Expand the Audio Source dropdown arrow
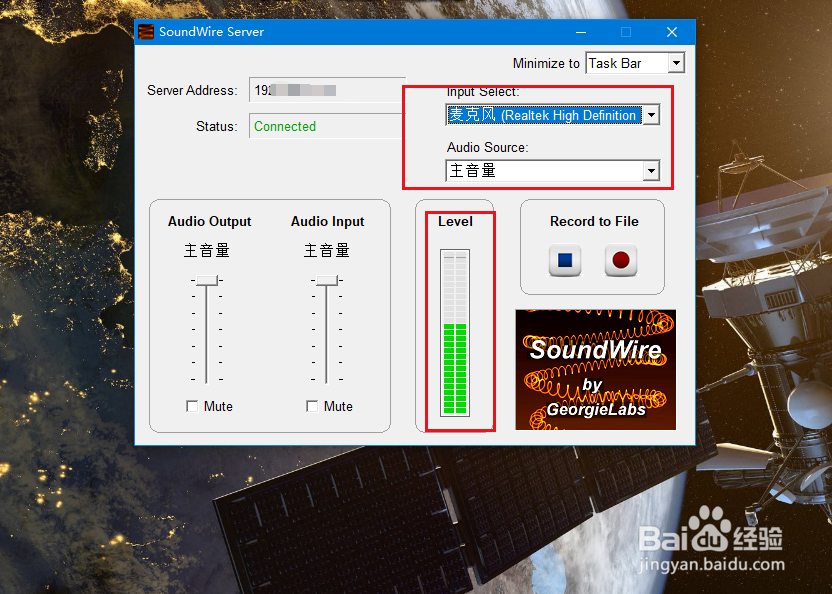The width and height of the screenshot is (832, 594). pyautogui.click(x=651, y=171)
